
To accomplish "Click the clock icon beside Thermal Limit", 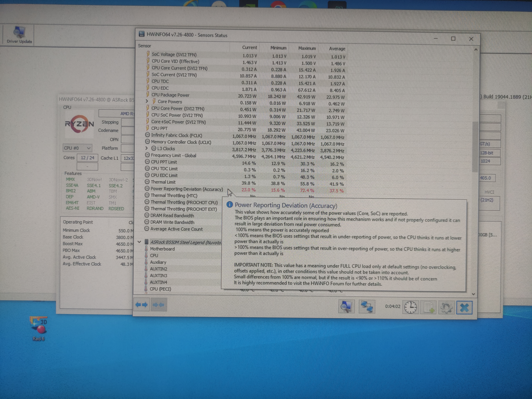I will 147,182.
